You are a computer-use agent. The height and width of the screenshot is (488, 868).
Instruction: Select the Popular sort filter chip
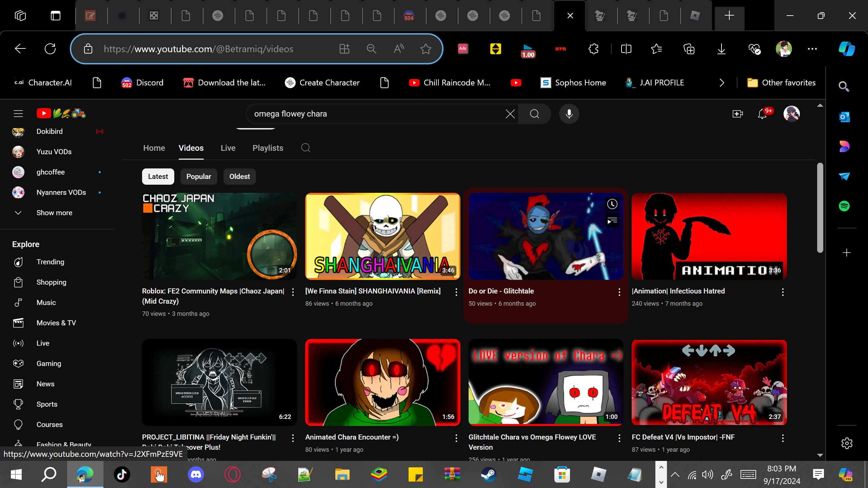[198, 177]
